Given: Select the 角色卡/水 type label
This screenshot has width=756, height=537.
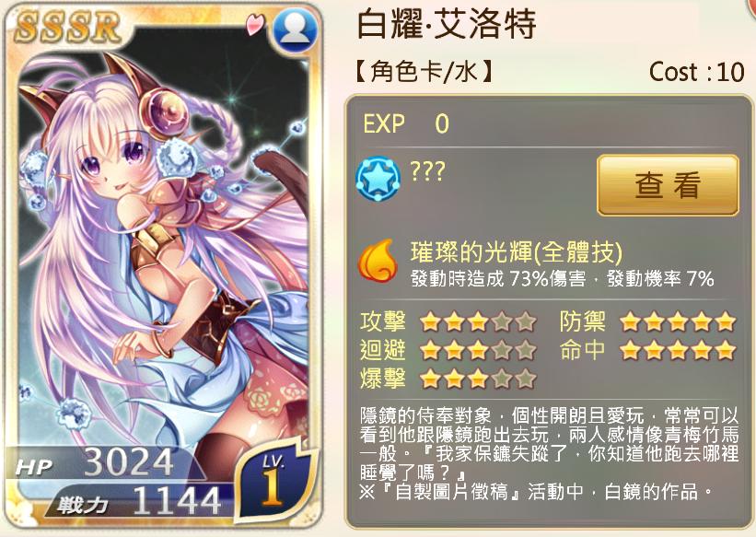Looking at the screenshot, I should click(x=423, y=73).
